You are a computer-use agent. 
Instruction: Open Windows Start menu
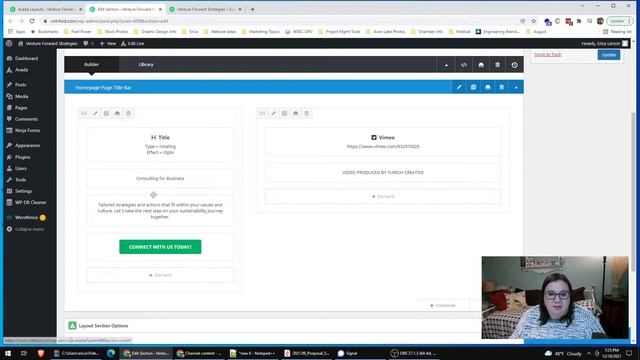[x=8, y=353]
